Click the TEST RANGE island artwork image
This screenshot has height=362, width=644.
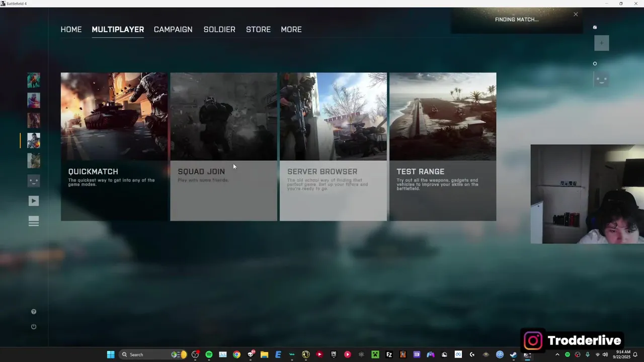(x=443, y=117)
